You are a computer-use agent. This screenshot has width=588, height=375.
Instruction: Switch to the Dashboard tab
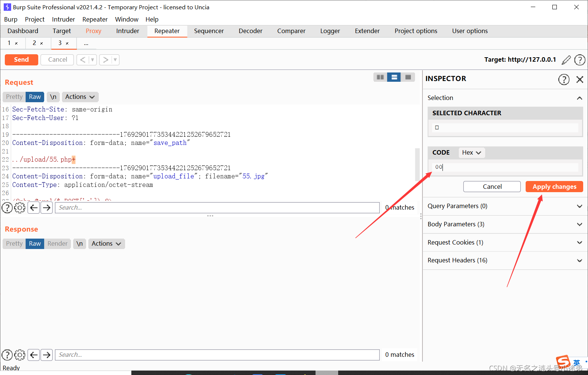click(23, 31)
